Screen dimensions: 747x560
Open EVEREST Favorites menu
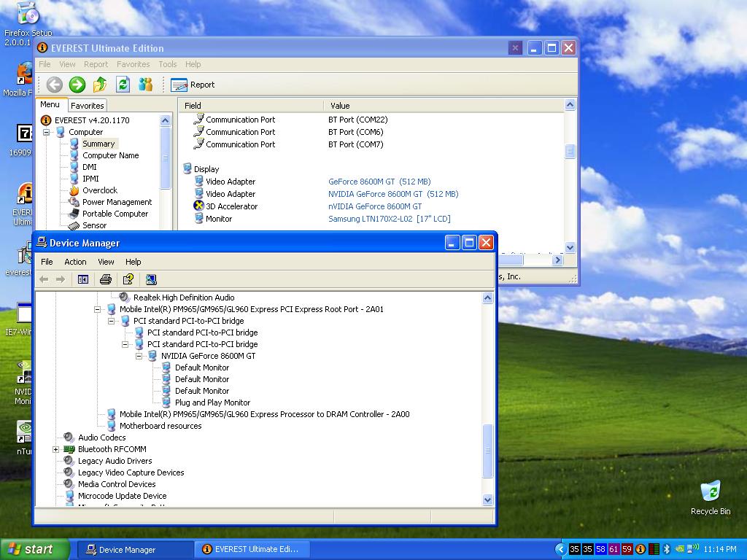[x=133, y=64]
